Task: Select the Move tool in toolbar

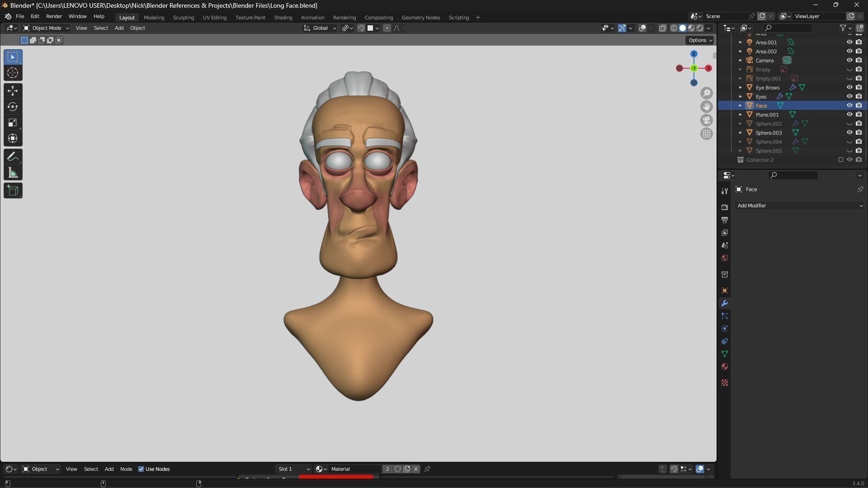Action: [13, 91]
